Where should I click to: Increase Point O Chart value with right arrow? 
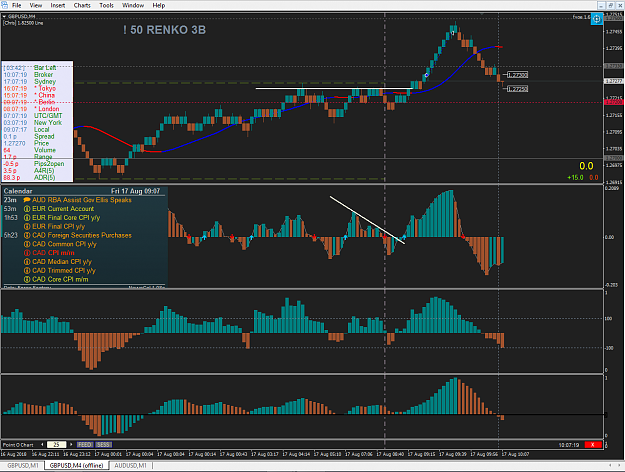click(x=71, y=444)
